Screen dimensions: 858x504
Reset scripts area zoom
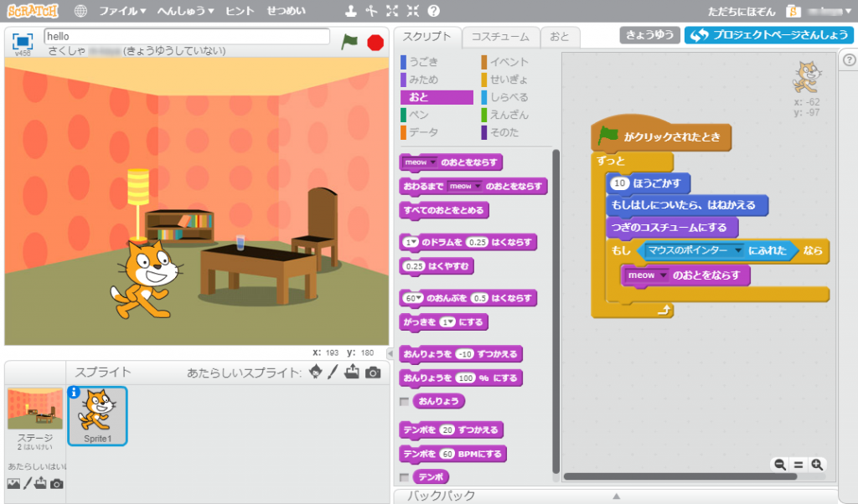coord(799,465)
